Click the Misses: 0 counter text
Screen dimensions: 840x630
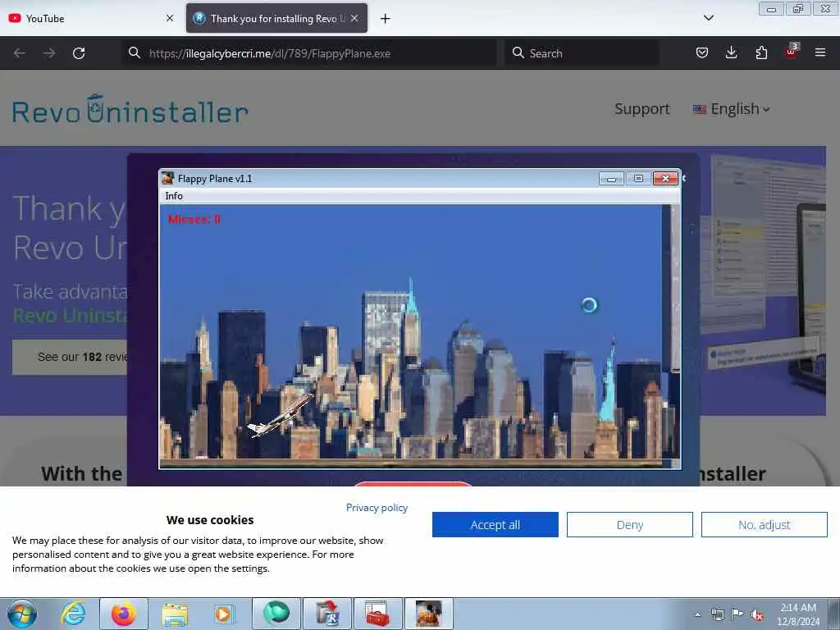pos(194,219)
